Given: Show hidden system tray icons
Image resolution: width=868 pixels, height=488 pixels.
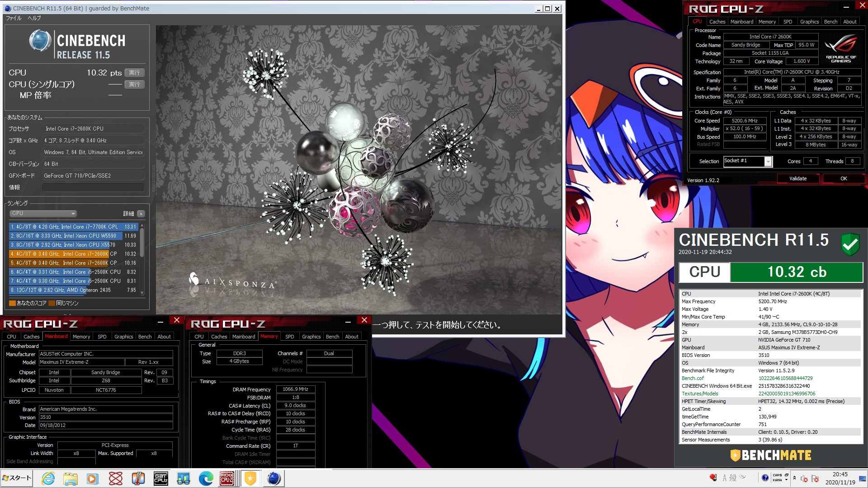Looking at the screenshot, I should [795, 478].
